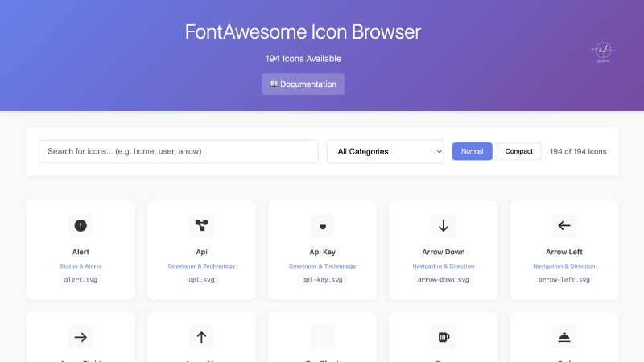The width and height of the screenshot is (644, 362).
Task: Click the arrow-down.svg filename
Action: click(444, 279)
